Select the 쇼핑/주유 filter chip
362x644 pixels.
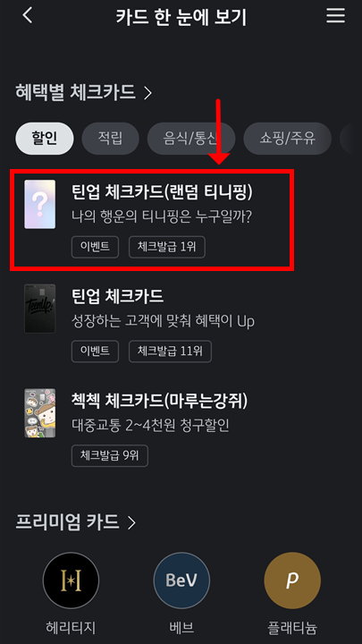coord(287,139)
